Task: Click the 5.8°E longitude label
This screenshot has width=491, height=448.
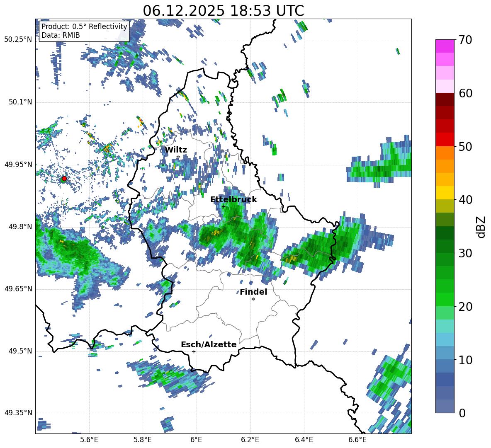Action: tap(143, 440)
